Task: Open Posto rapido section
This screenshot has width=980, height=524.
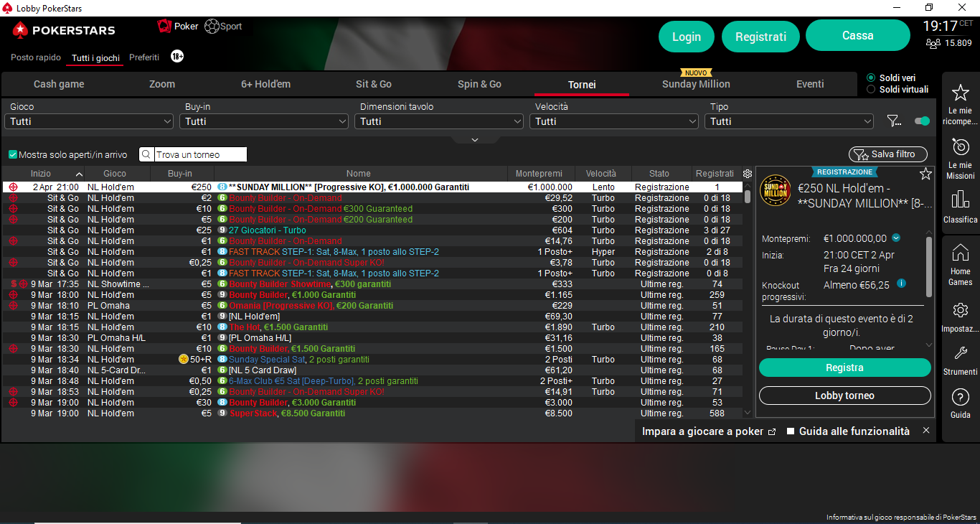Action: (36, 57)
